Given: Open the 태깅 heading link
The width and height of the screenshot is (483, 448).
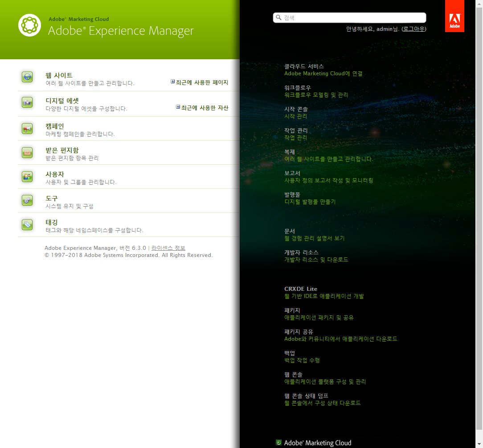Looking at the screenshot, I should [x=51, y=222].
